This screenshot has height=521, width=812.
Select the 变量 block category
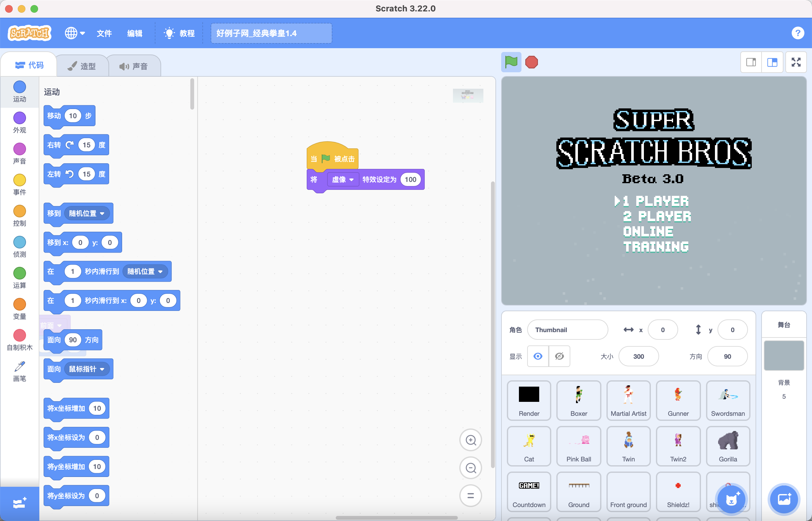pyautogui.click(x=20, y=309)
